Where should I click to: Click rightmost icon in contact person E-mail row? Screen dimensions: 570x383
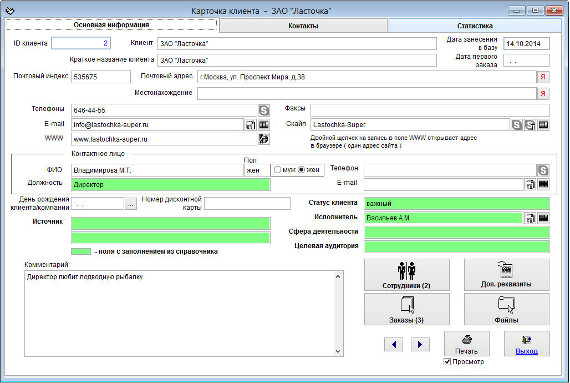click(543, 184)
